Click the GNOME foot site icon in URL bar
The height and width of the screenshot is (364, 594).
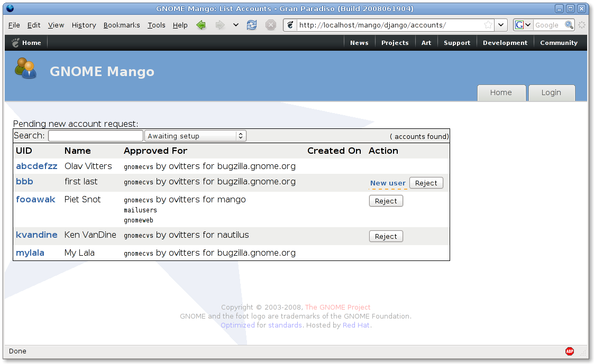tap(290, 25)
